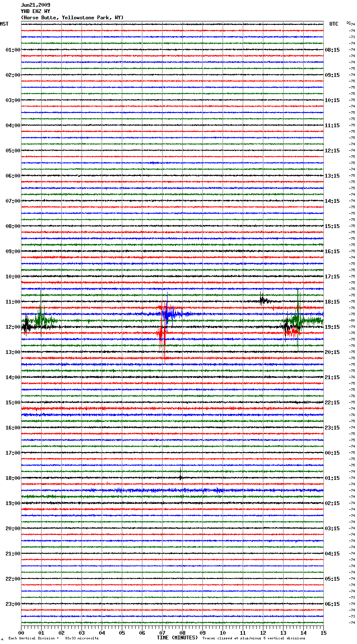Select the station code YHB EHZ WY

tap(36, 11)
